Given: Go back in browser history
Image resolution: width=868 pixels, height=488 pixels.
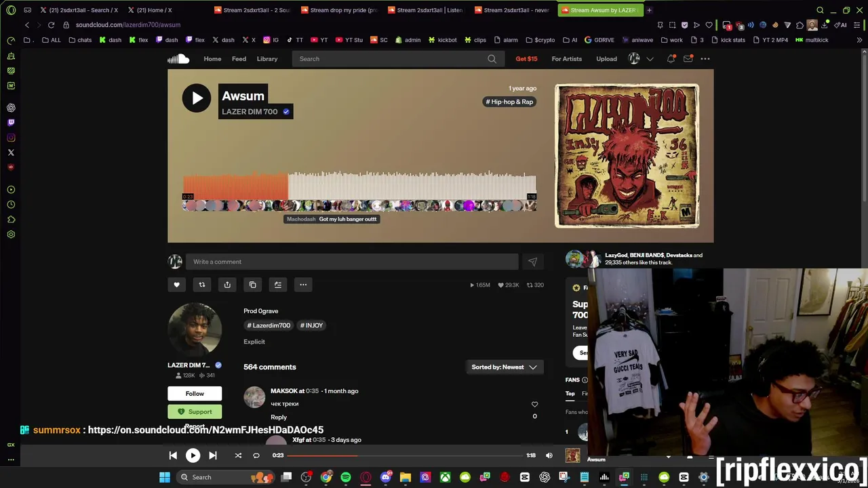Looking at the screenshot, I should click(x=27, y=25).
